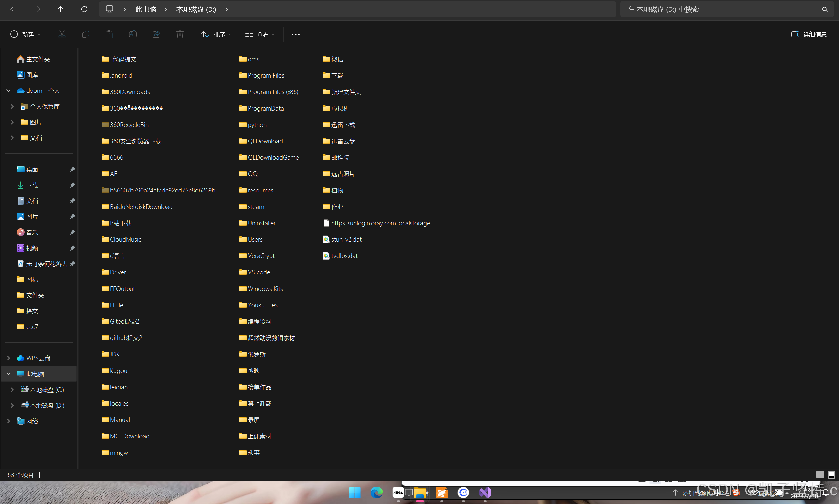Select the BaiduNetdiskDownload folder

pyautogui.click(x=137, y=207)
